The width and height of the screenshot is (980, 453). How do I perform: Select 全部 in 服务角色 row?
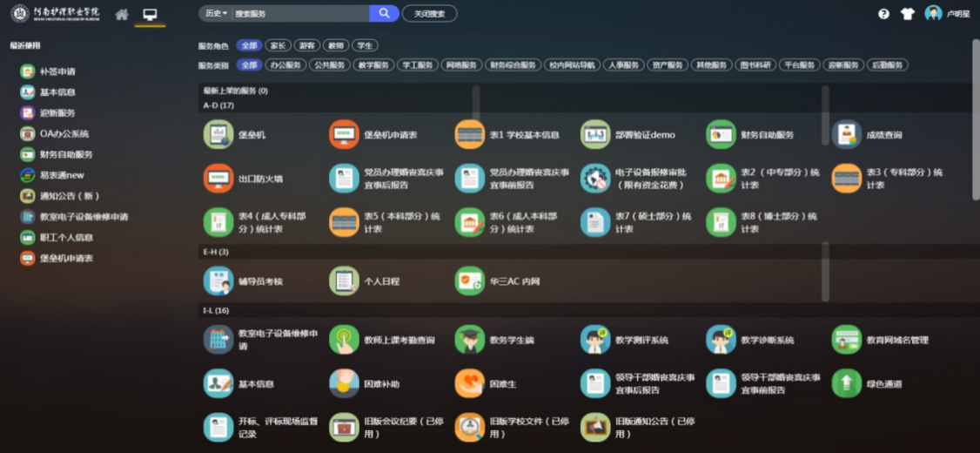250,45
